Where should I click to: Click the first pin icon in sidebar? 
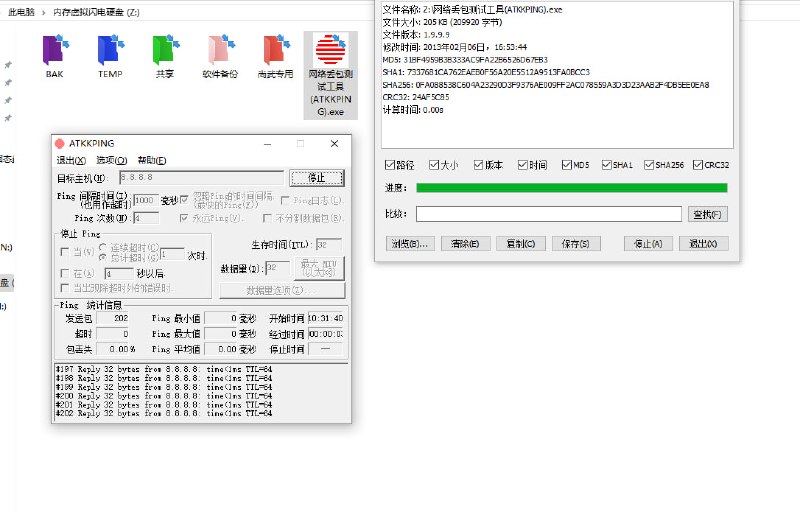(8, 65)
